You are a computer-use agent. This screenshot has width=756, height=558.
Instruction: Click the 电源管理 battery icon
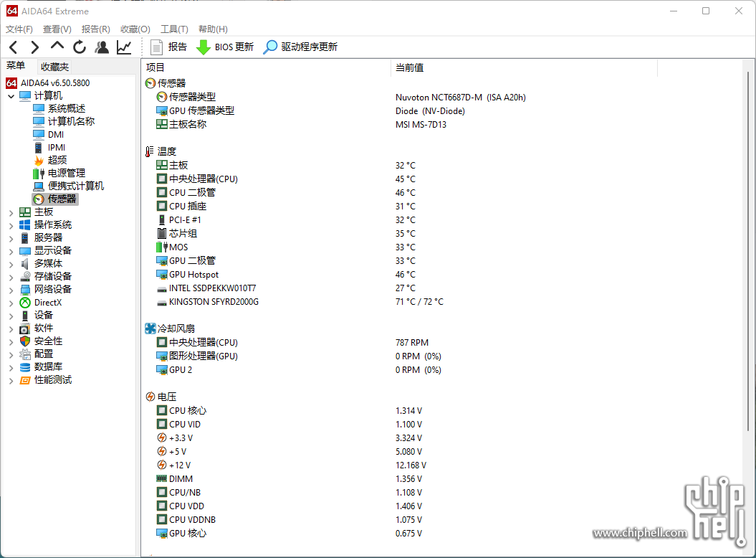(x=39, y=174)
